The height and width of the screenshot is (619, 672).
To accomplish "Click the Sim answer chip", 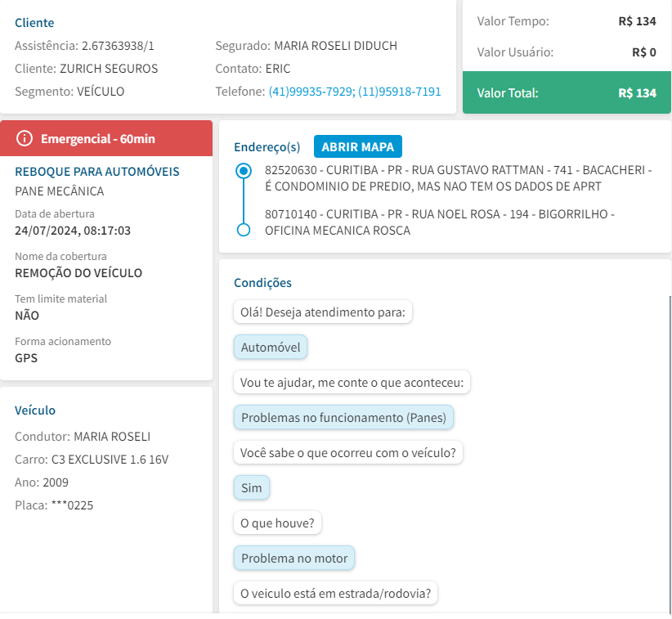I will pyautogui.click(x=252, y=488).
